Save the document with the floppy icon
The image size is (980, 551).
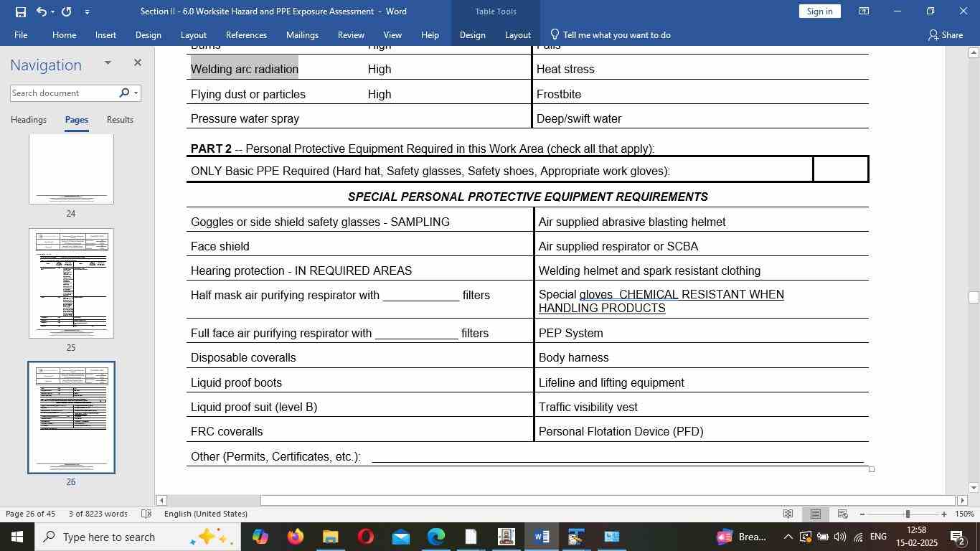20,11
